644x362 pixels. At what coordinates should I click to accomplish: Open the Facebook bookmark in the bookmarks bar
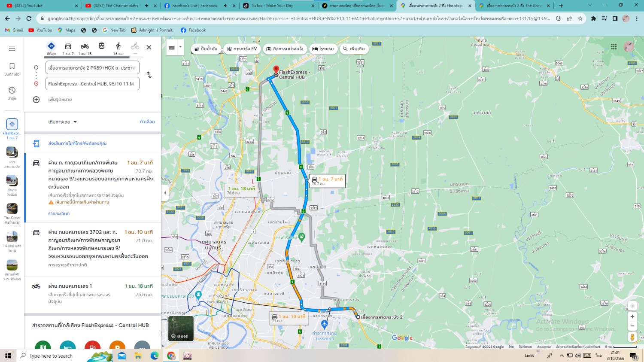tap(193, 30)
